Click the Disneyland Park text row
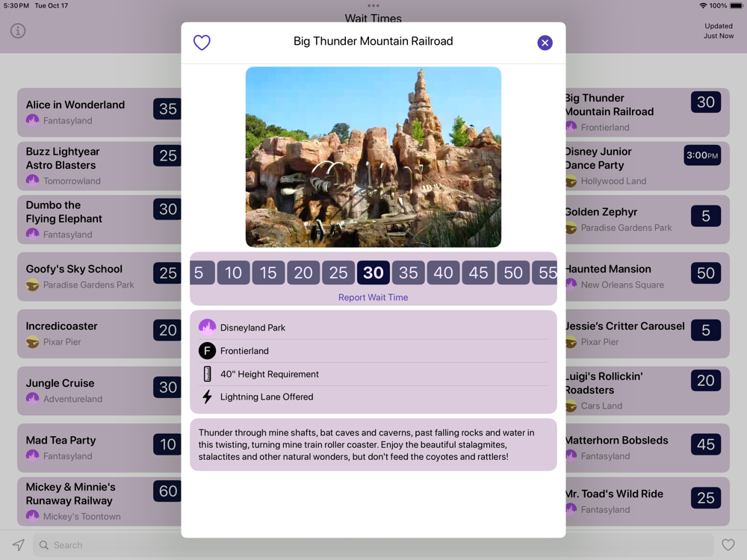This screenshot has height=560, width=747. (x=373, y=328)
